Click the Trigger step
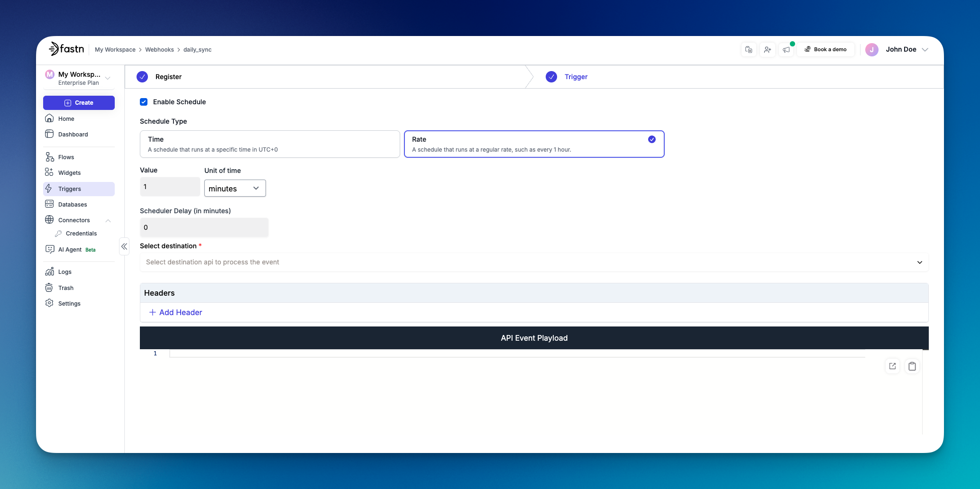The image size is (980, 489). [x=567, y=77]
